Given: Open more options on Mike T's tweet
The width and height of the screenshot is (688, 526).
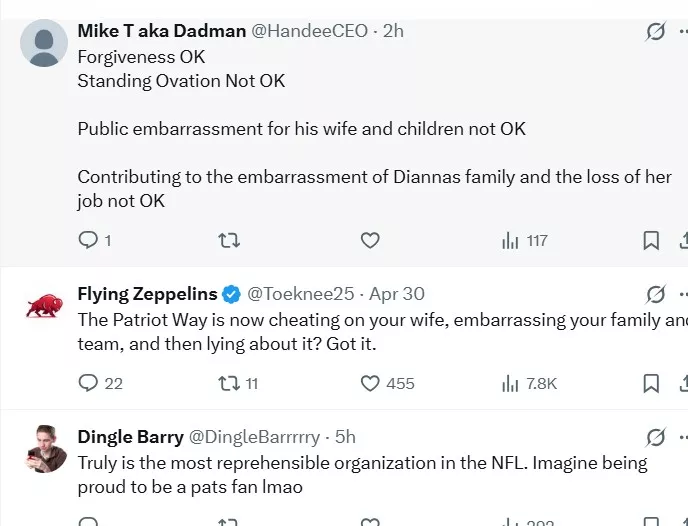Looking at the screenshot, I should click(683, 31).
